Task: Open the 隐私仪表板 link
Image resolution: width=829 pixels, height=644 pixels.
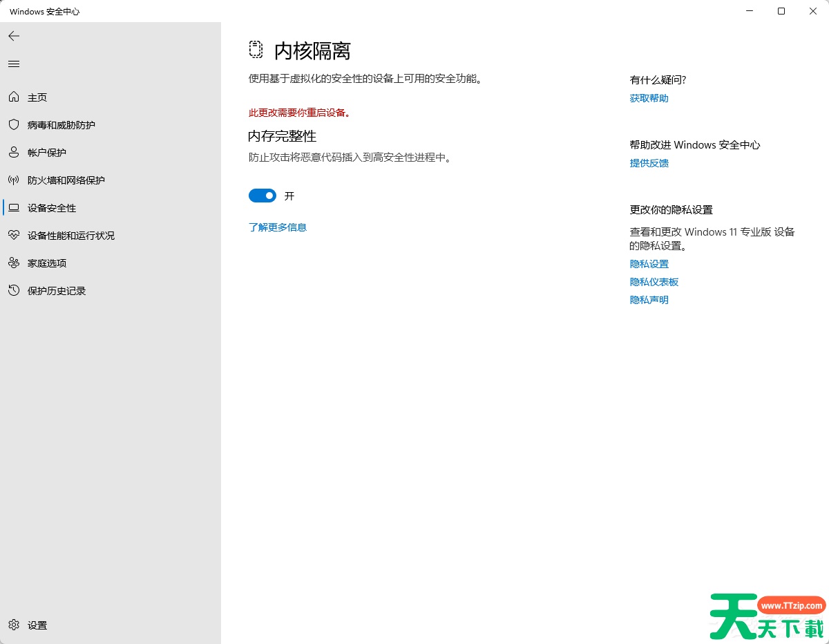Action: click(654, 281)
